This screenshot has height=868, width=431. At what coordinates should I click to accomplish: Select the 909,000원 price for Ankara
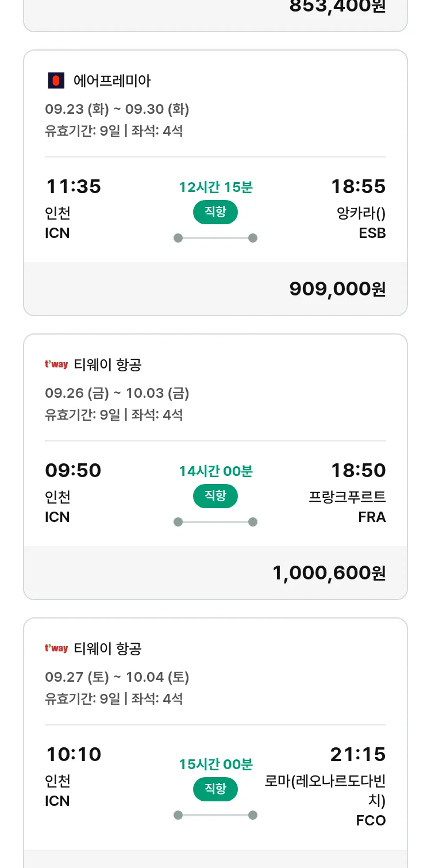tap(337, 289)
